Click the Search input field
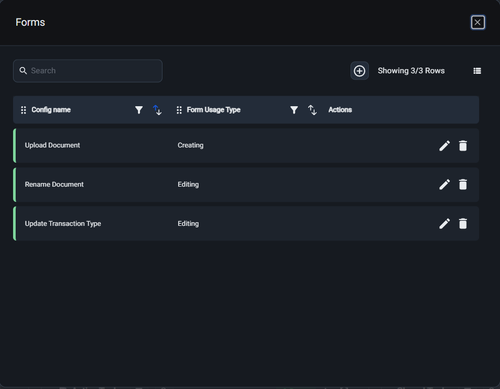The height and width of the screenshot is (389, 500). tap(88, 71)
